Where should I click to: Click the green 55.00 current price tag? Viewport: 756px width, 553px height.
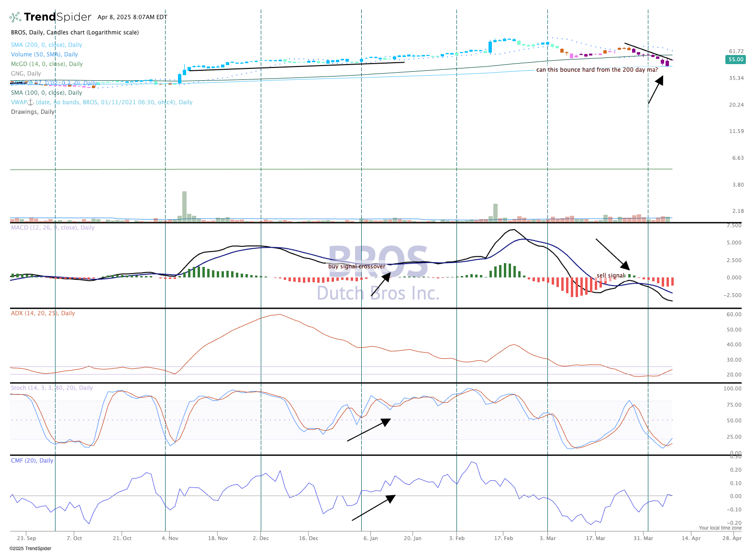[735, 60]
